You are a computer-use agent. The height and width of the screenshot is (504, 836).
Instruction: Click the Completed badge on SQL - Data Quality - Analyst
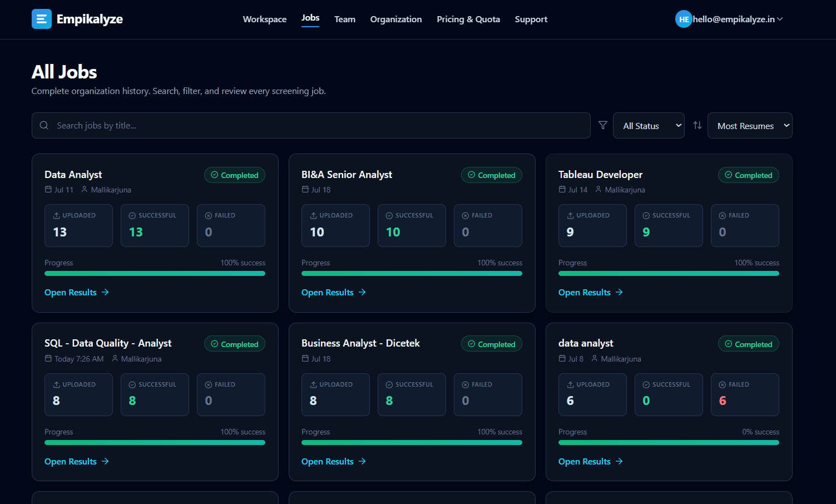point(235,344)
